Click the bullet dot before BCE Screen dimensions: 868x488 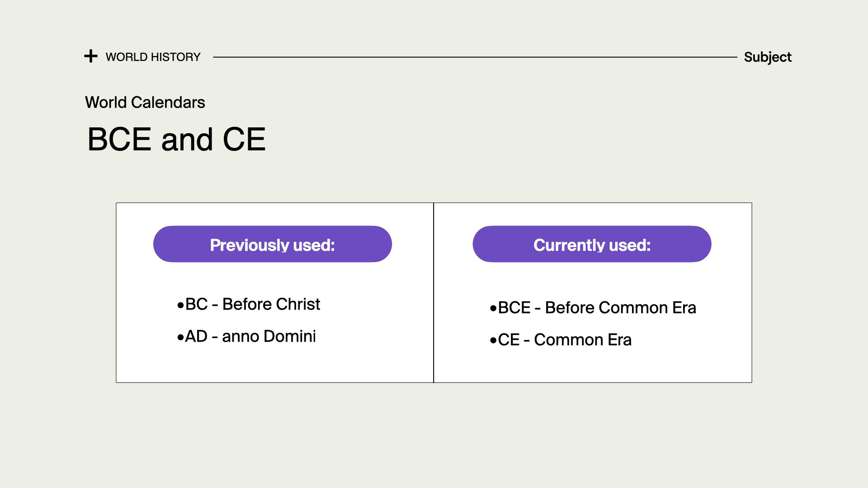(x=493, y=310)
